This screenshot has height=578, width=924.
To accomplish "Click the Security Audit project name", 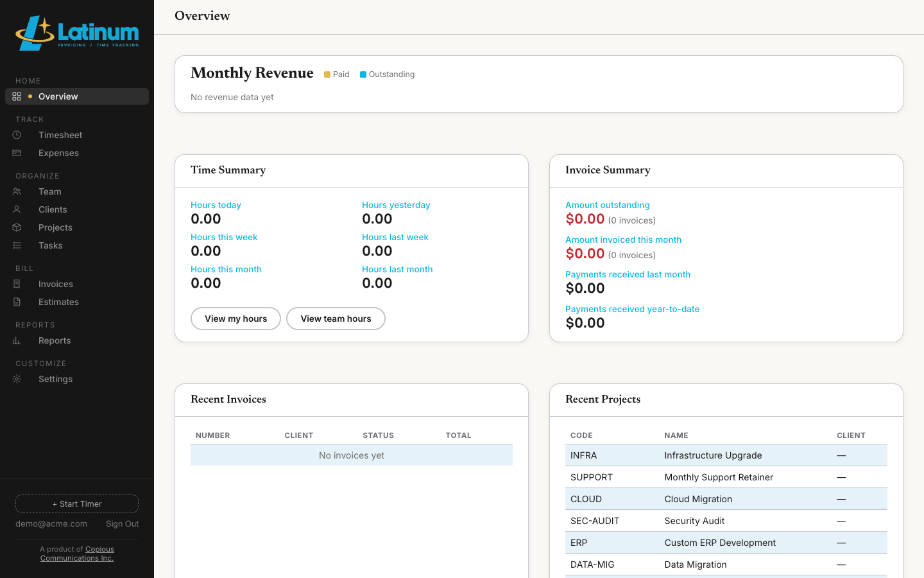I will [x=694, y=521].
